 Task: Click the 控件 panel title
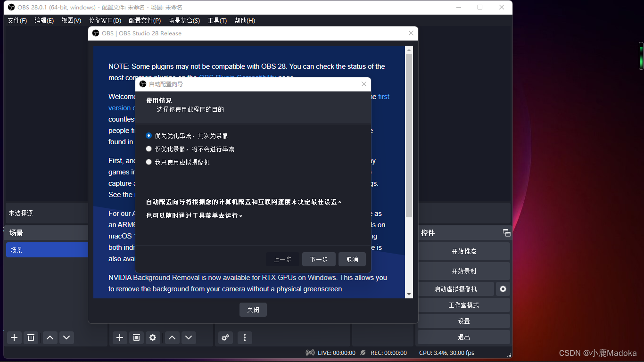[428, 233]
